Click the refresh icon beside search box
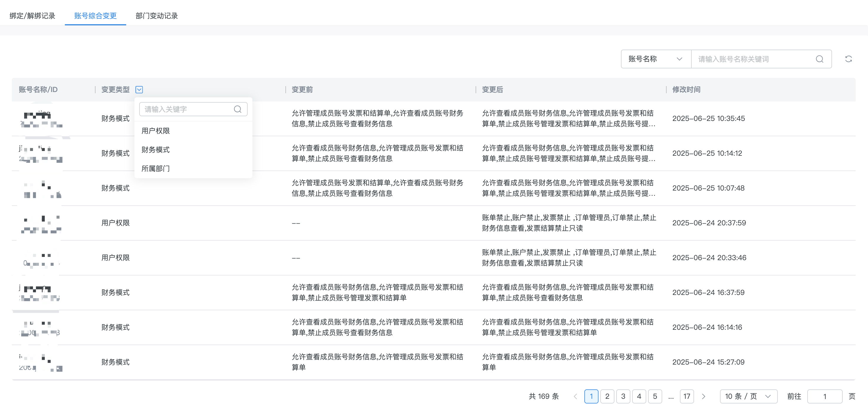Viewport: 868px width, 410px height. point(848,59)
